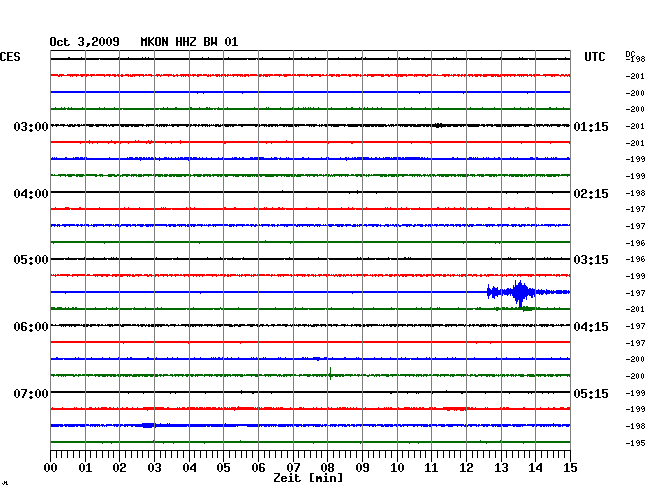Click the "03" minute axis label
650x494 pixels.
pyautogui.click(x=154, y=468)
